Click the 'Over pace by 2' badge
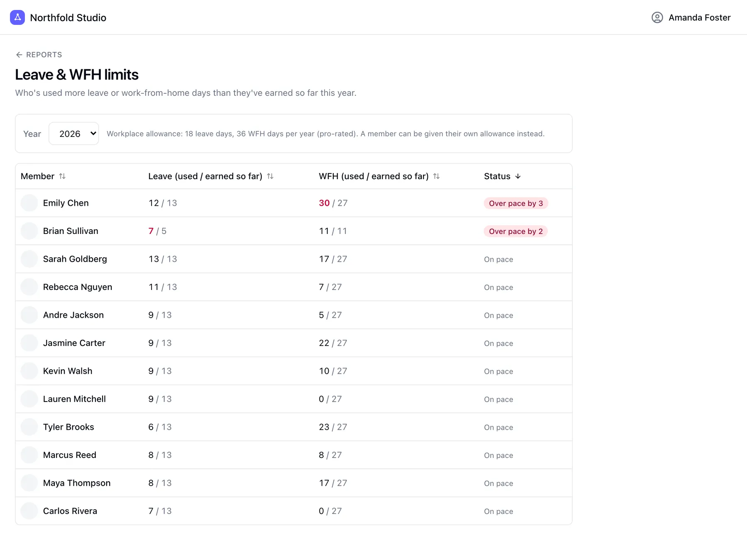747x560 pixels. click(x=516, y=231)
